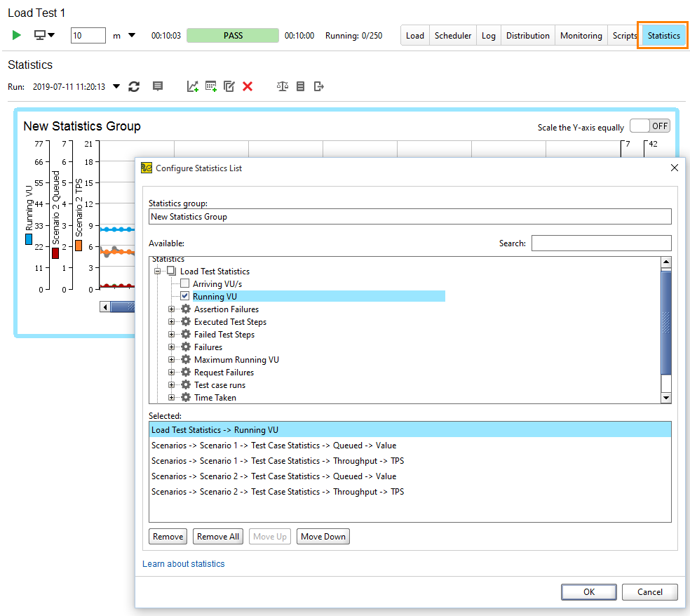
Task: Open the run selector dropdown arrow
Action: (x=115, y=86)
